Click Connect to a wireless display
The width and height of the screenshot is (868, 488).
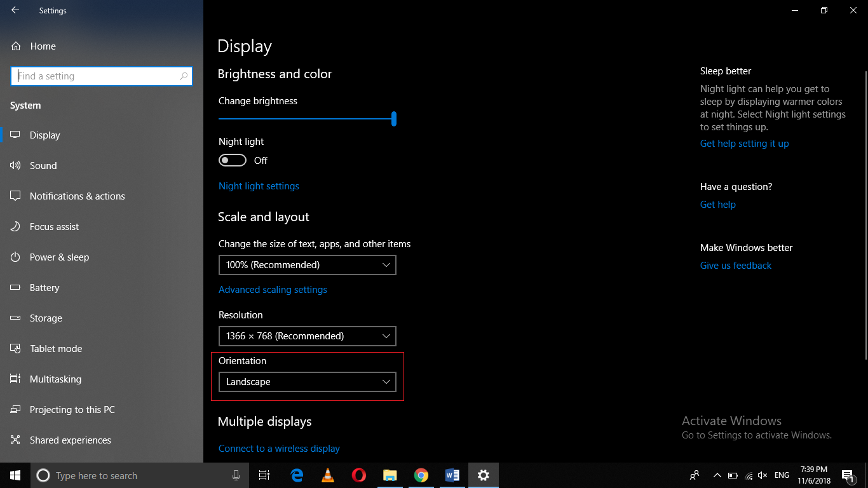point(278,448)
